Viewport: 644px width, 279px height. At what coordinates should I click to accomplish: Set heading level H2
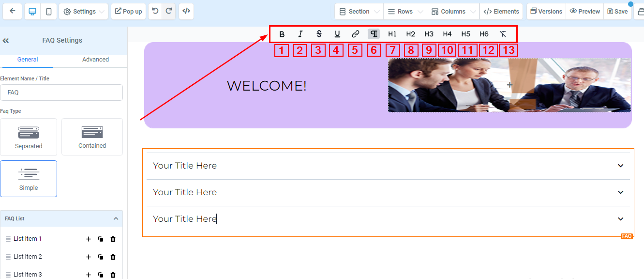click(410, 34)
